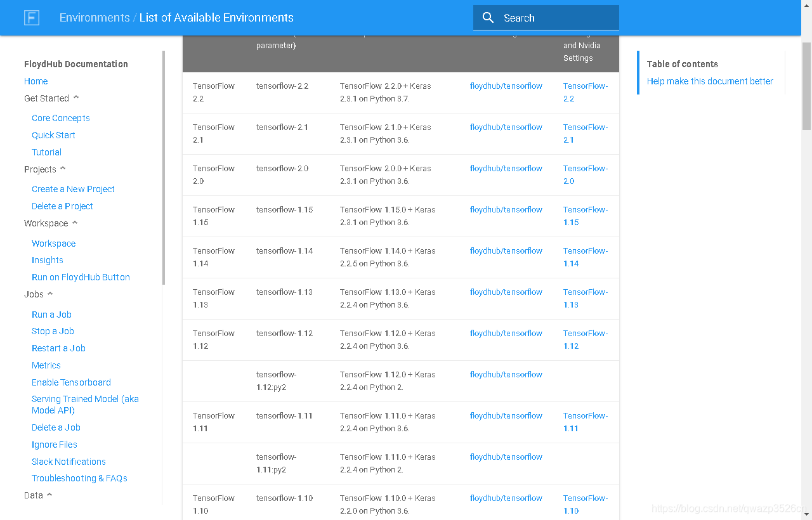Open the TensorFlow-1.15 settings link

[586, 216]
